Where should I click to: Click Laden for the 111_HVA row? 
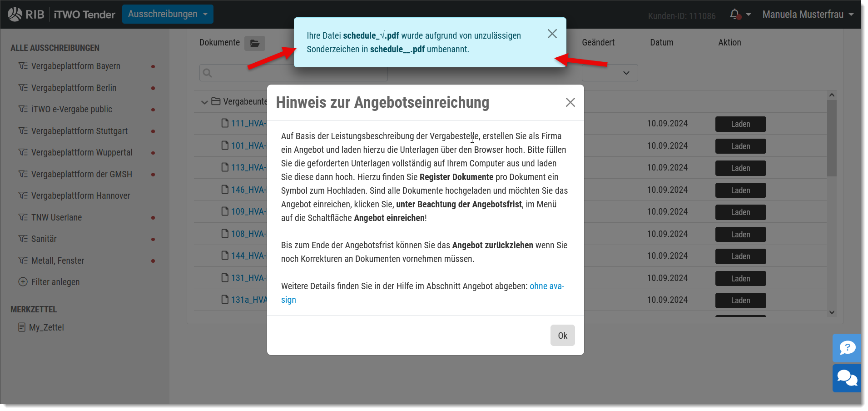click(741, 124)
